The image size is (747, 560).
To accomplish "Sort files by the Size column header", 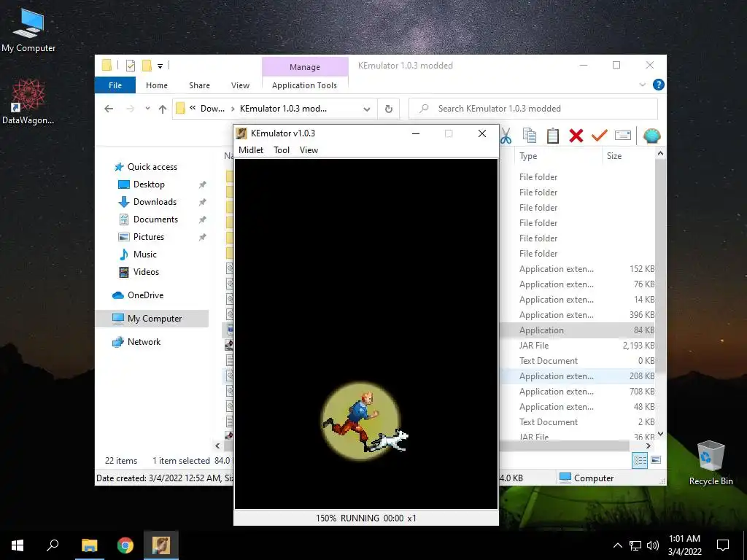I will [614, 156].
